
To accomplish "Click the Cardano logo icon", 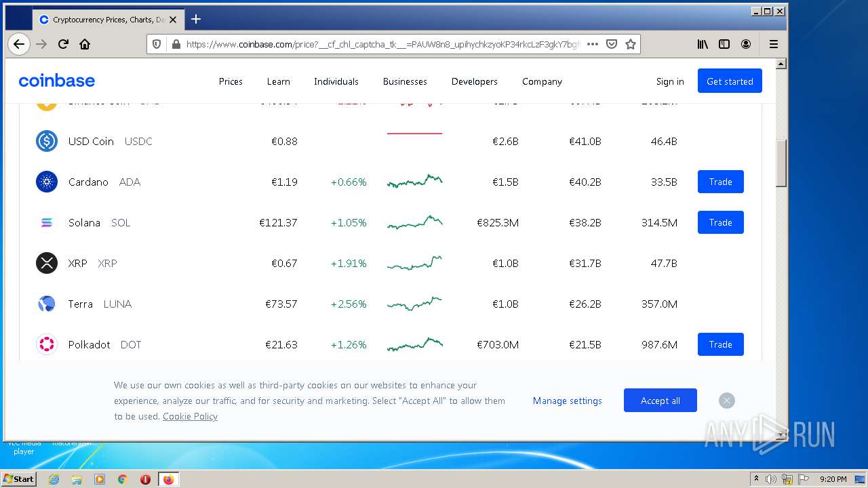I will point(47,182).
